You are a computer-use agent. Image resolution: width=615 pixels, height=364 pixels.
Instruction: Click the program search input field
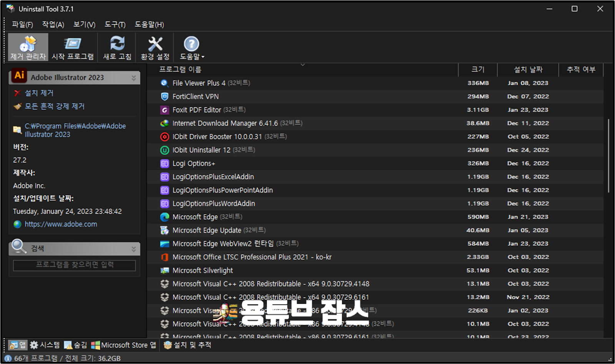74,265
